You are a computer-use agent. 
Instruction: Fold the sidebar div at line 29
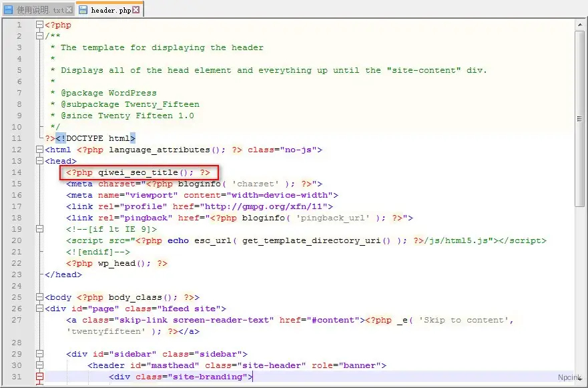[x=39, y=354]
